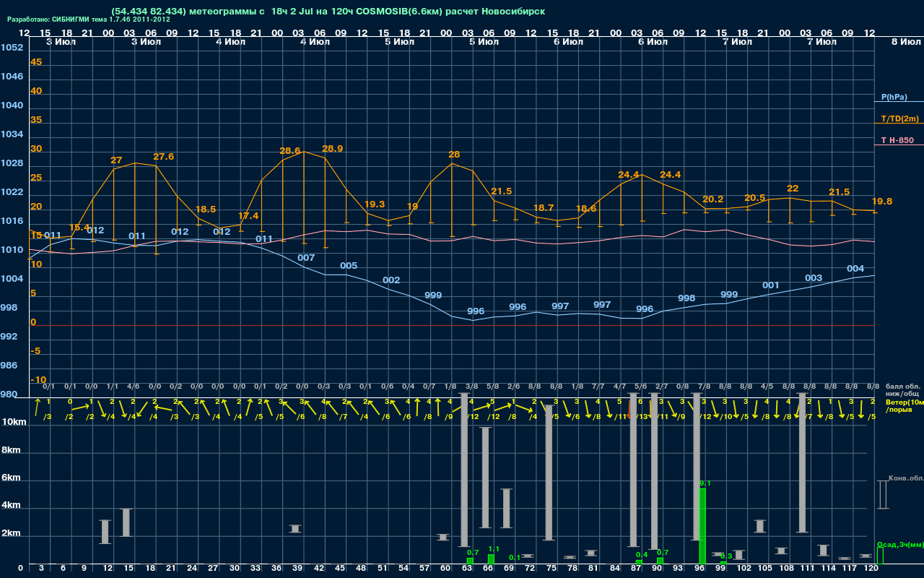Click the 27.6 temperature label

click(x=163, y=156)
